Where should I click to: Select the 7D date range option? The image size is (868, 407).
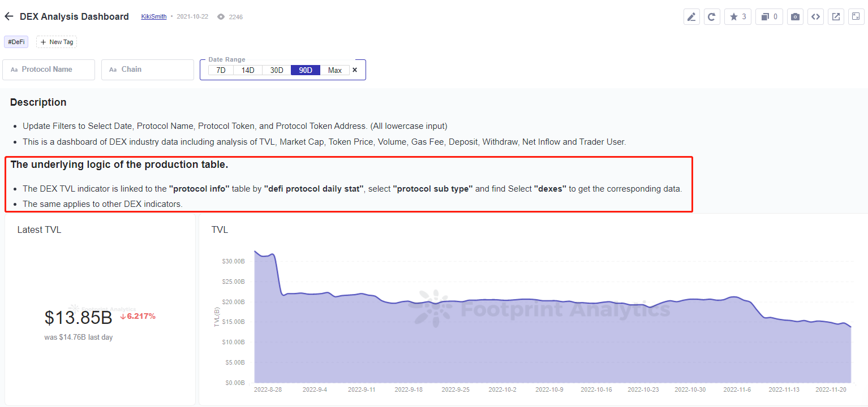click(221, 70)
